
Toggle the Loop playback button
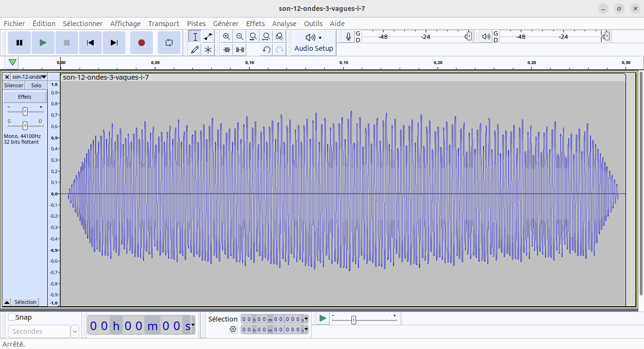pos(169,43)
